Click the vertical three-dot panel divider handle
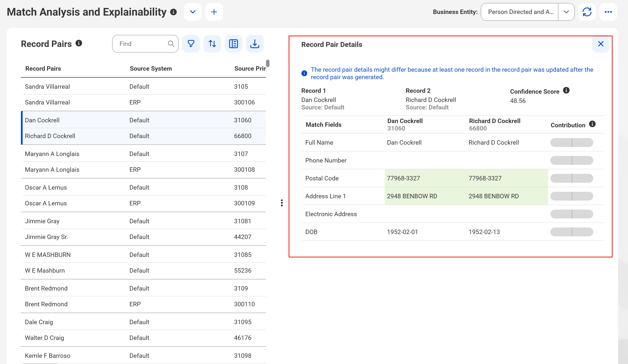Viewport: 628px width, 364px height. click(x=282, y=203)
